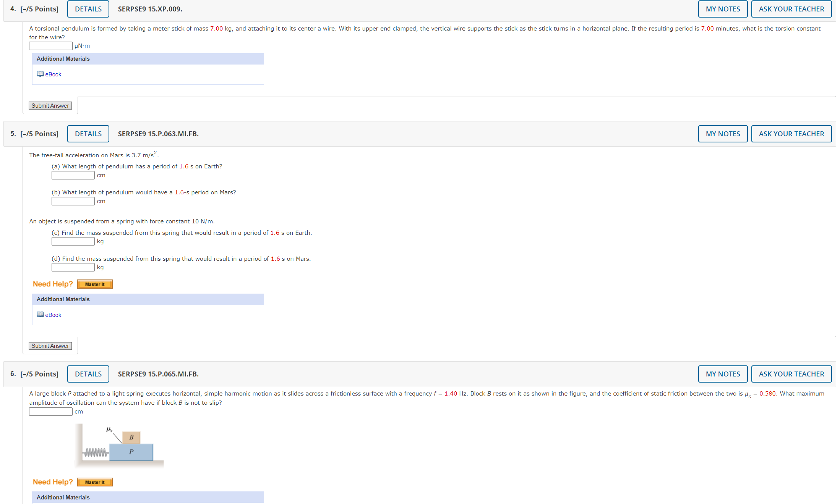Viewport: 840px width, 504px height.
Task: Click ASK YOUR TEACHER for question 6
Action: pos(791,374)
